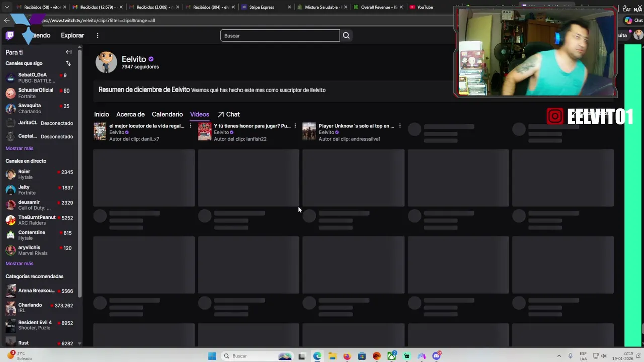This screenshot has height=362, width=644.
Task: Open clip 'el mejor locutor de la vida'
Action: pos(146,126)
